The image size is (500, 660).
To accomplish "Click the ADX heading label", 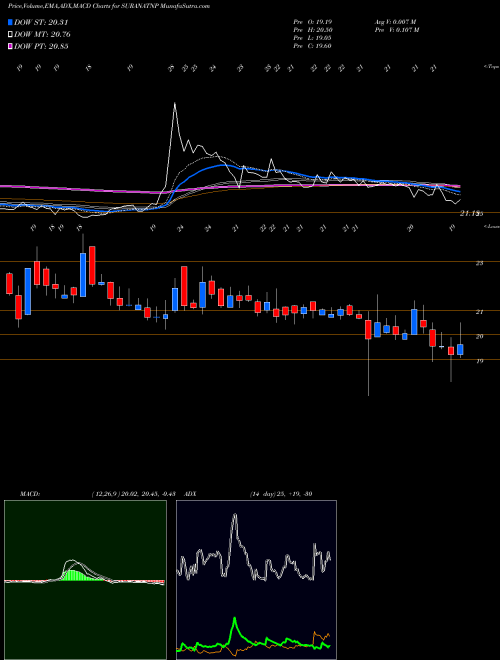I will (190, 494).
